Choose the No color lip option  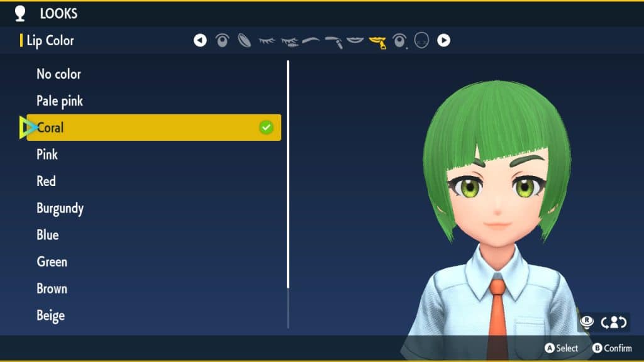pyautogui.click(x=58, y=74)
